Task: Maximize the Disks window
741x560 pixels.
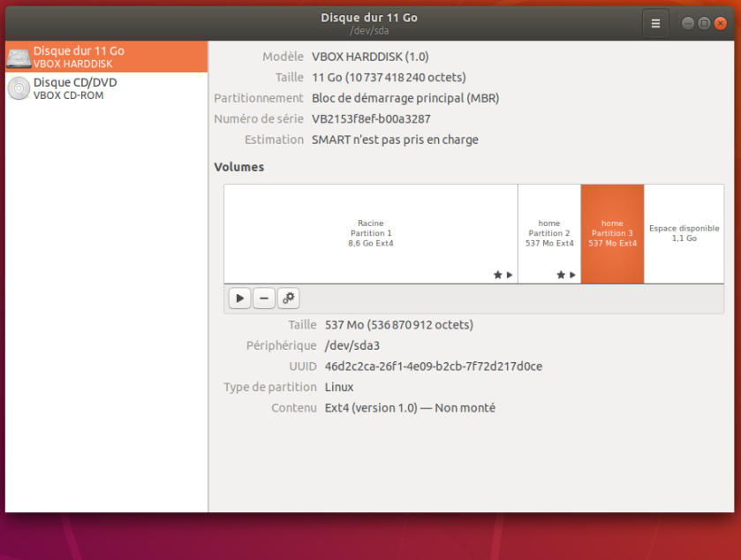Action: [x=704, y=24]
